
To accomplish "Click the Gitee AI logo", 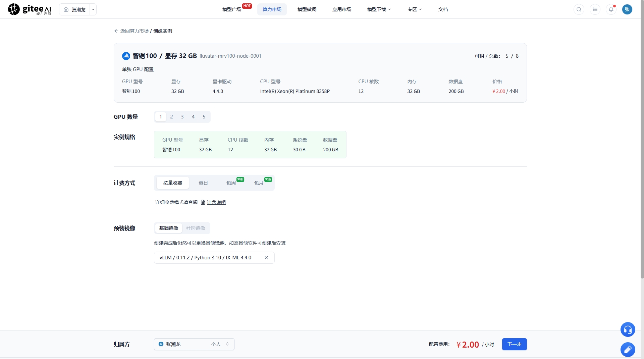I will [x=30, y=9].
